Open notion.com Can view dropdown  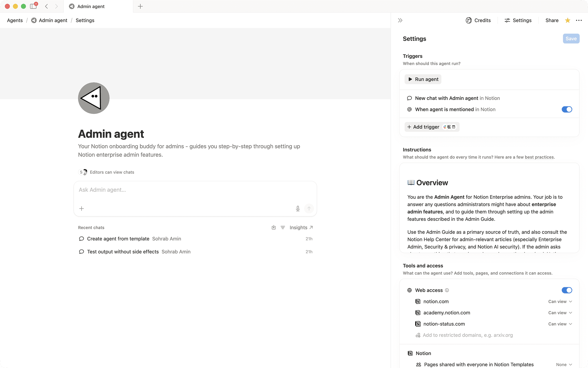[560, 302]
